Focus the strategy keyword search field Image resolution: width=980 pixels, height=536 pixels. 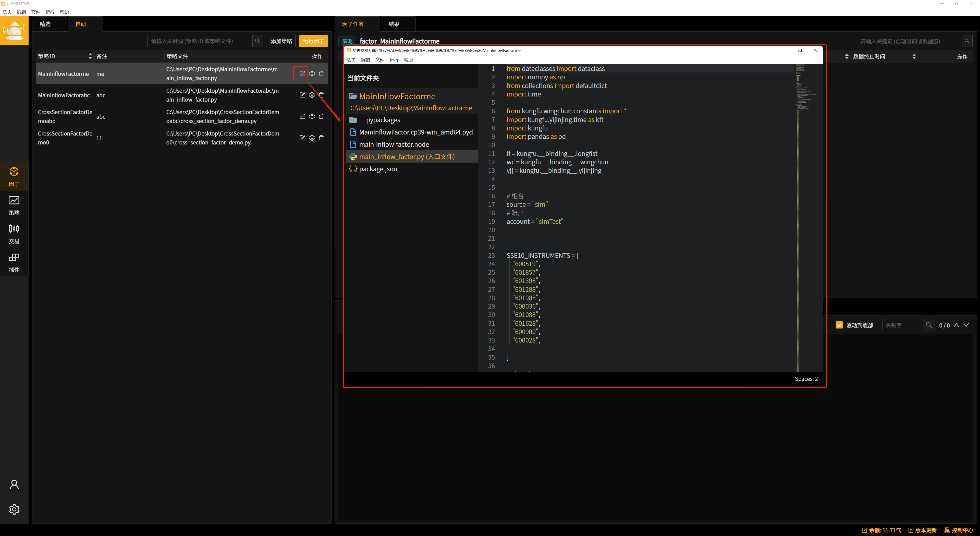coord(200,41)
